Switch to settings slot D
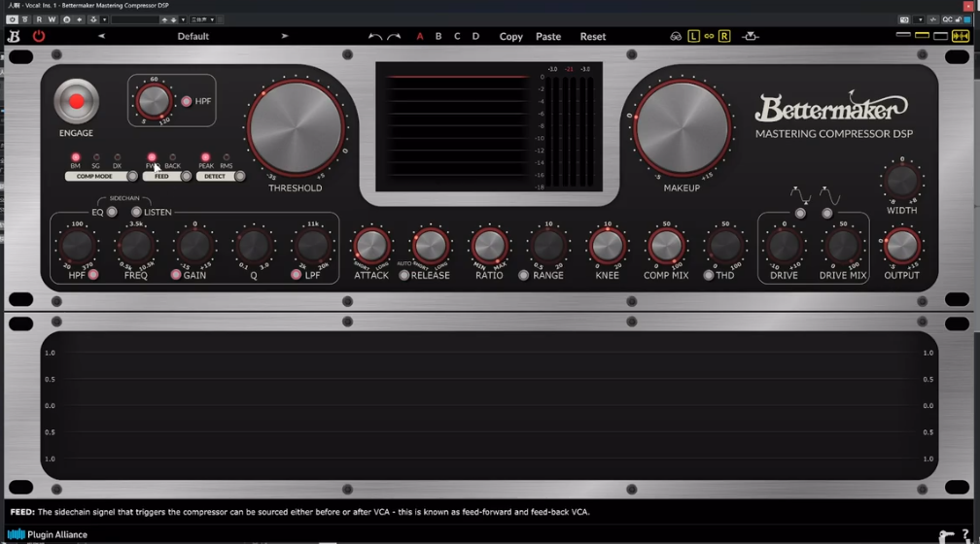 click(x=475, y=36)
